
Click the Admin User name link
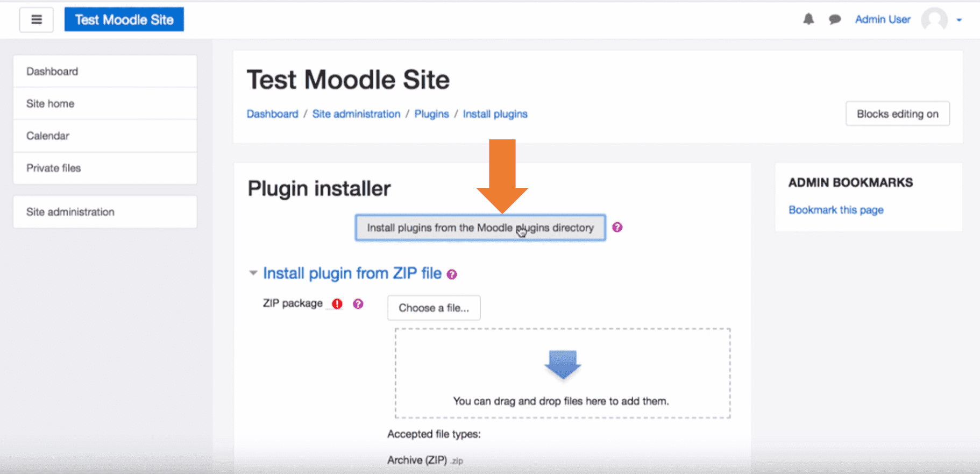pos(883,19)
